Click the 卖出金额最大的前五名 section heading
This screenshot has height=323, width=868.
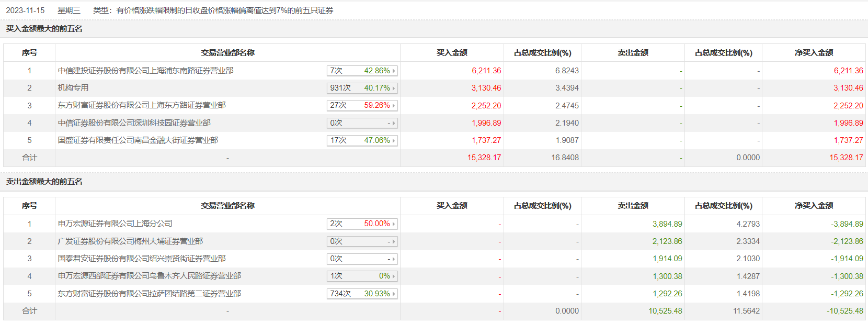tap(44, 182)
